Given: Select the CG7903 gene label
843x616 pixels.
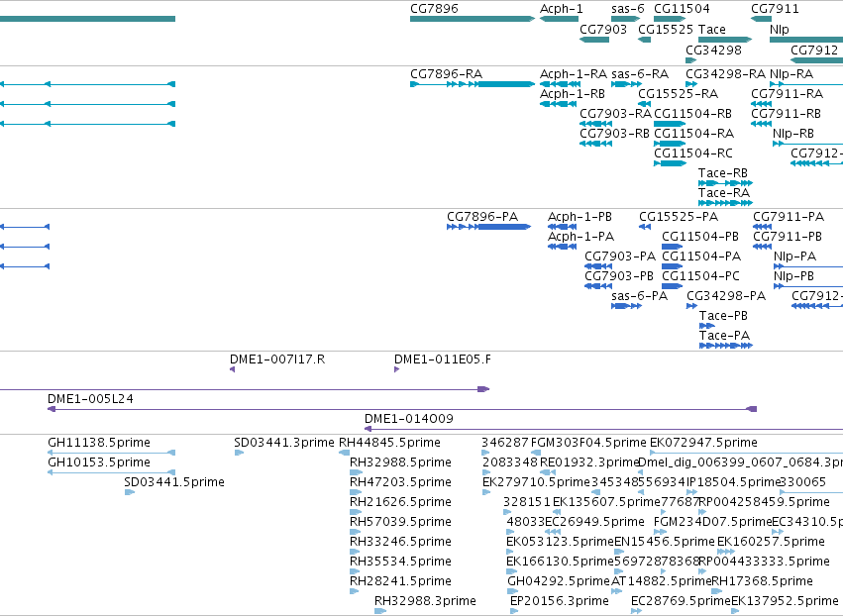Looking at the screenshot, I should pyautogui.click(x=603, y=29).
